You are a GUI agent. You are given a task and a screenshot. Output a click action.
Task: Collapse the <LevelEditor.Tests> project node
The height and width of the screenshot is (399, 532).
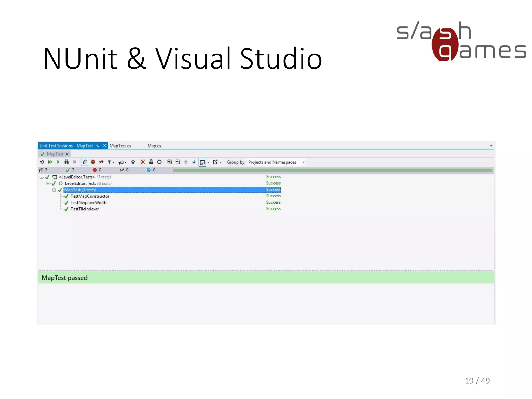[x=41, y=177]
